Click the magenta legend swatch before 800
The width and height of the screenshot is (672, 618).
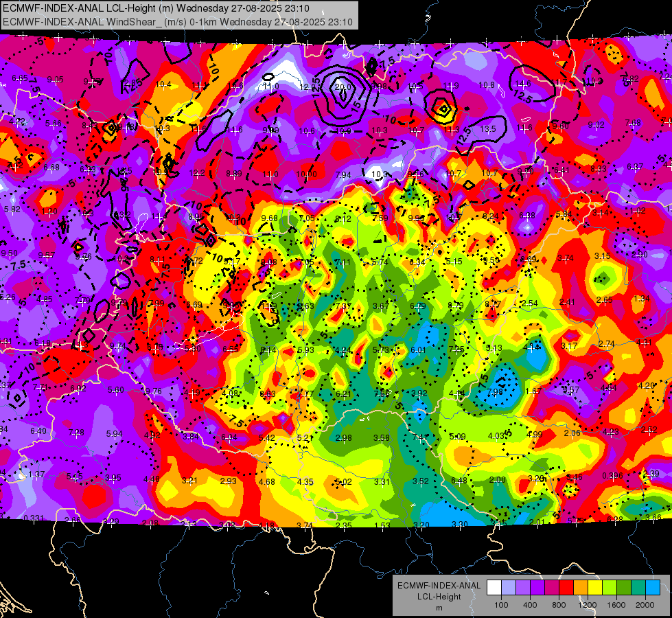point(552,588)
